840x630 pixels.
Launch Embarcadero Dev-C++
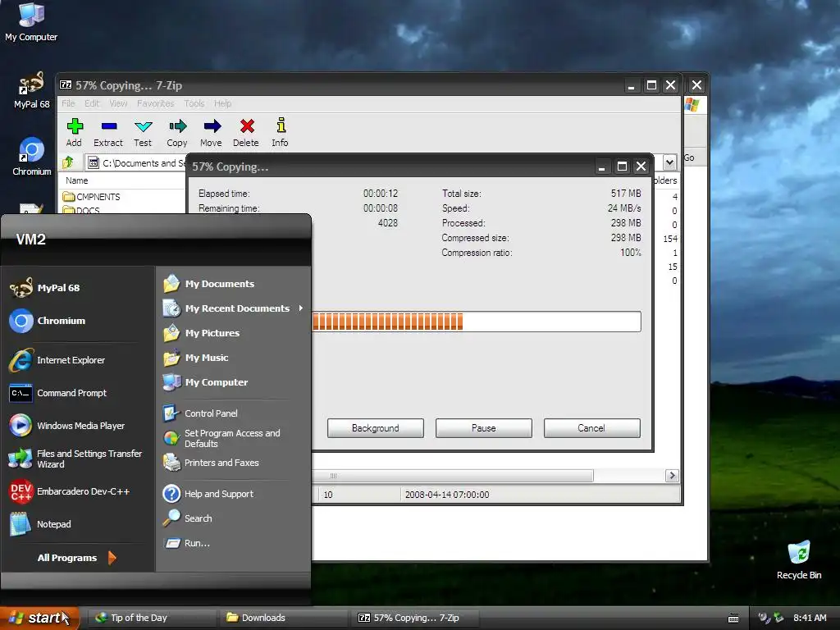[x=70, y=491]
